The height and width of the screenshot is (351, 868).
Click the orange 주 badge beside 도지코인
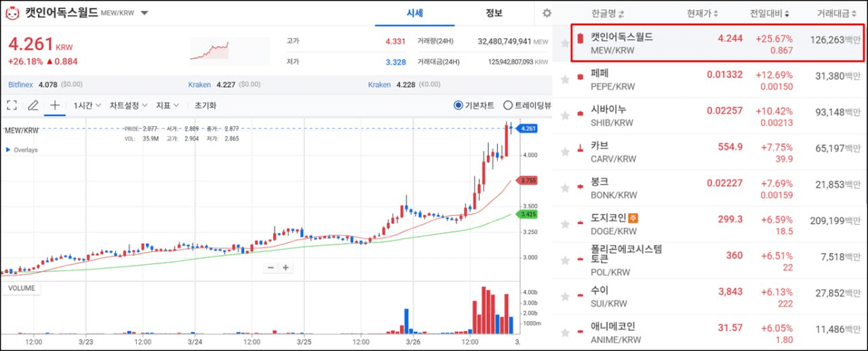tap(633, 219)
